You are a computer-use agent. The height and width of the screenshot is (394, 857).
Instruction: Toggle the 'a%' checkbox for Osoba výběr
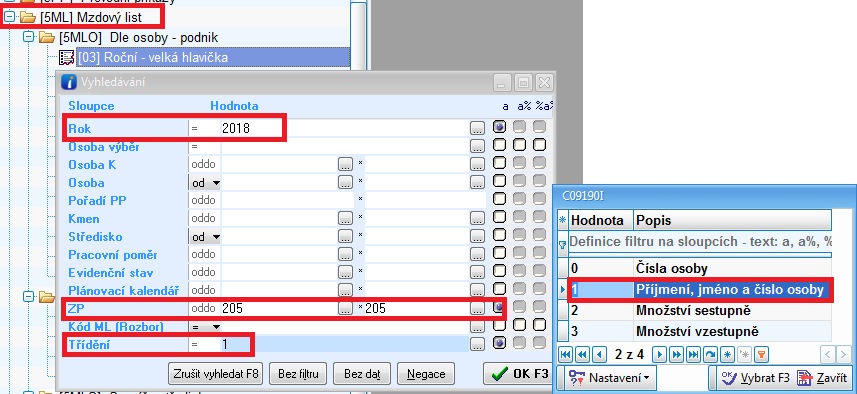click(x=519, y=145)
